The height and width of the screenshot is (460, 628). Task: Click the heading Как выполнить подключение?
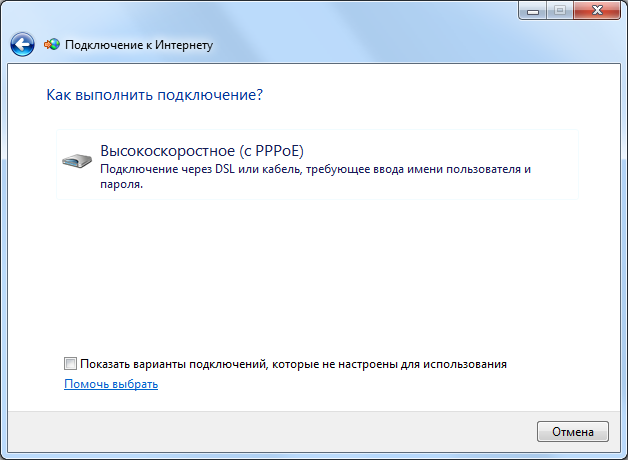pyautogui.click(x=155, y=95)
